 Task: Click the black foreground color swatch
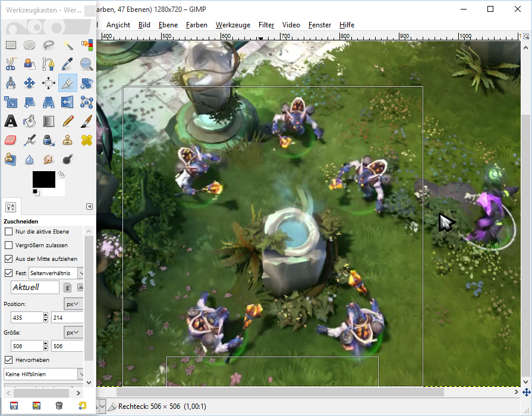point(44,179)
